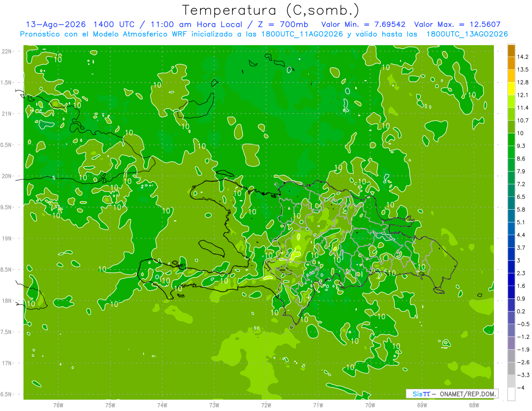Click the "76W" longitude label

point(58,405)
